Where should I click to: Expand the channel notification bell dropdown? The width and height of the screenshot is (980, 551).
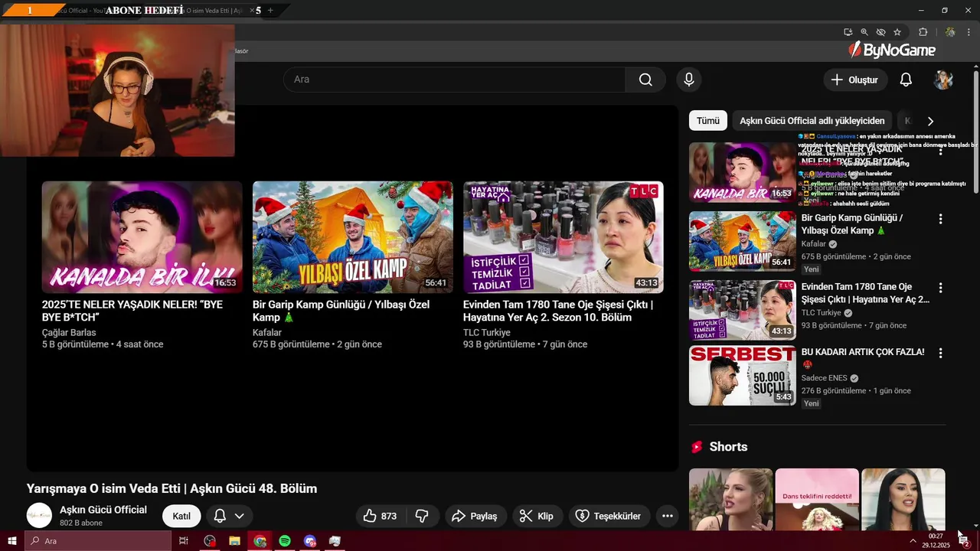229,516
